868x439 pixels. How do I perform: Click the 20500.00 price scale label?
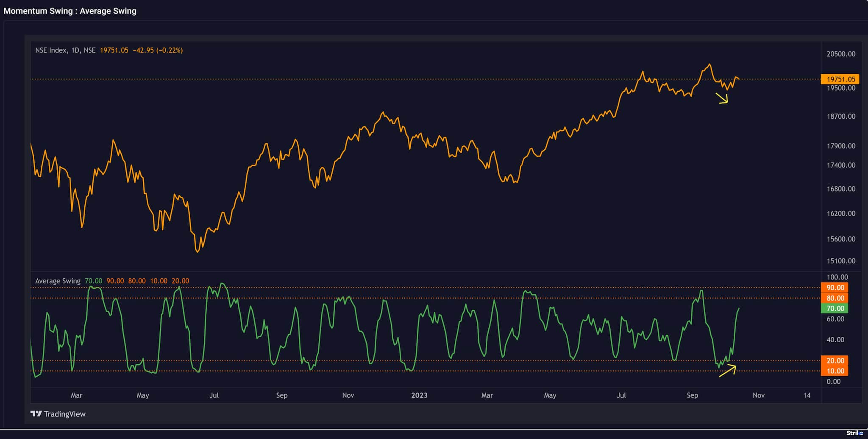tap(841, 54)
